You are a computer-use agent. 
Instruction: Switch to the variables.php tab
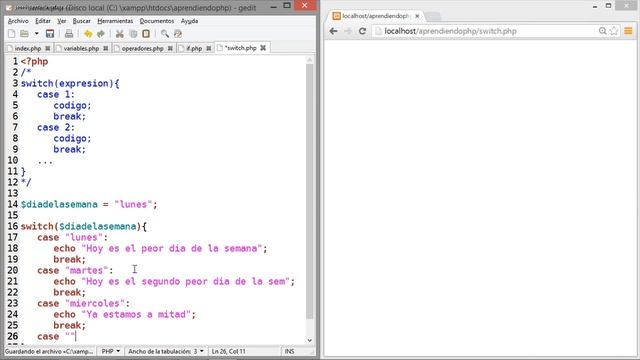pyautogui.click(x=81, y=48)
